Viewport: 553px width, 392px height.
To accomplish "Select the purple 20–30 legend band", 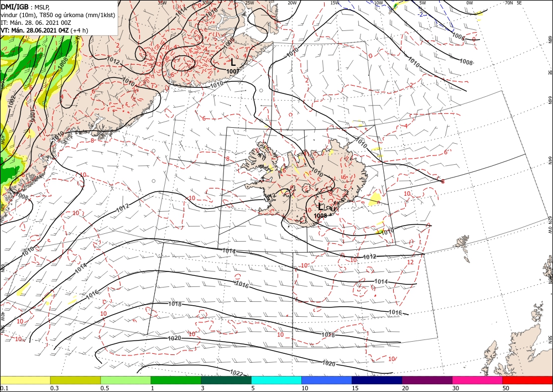I will pos(427,380).
